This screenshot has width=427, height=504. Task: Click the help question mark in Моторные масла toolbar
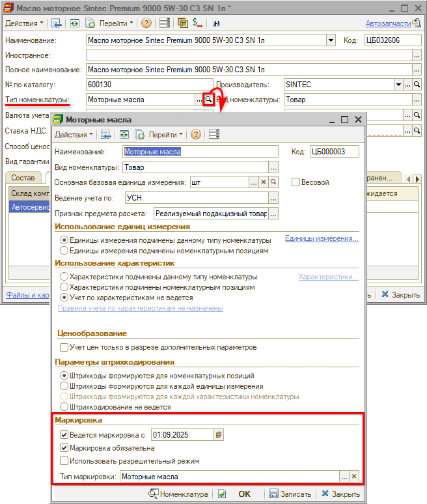[x=195, y=135]
